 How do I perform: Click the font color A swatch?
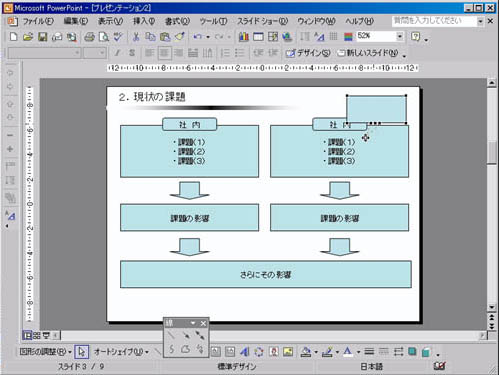click(348, 351)
